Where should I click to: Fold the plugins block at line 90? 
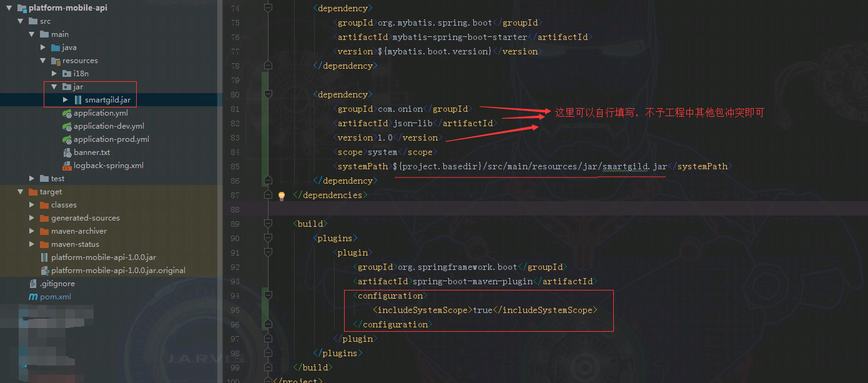268,238
